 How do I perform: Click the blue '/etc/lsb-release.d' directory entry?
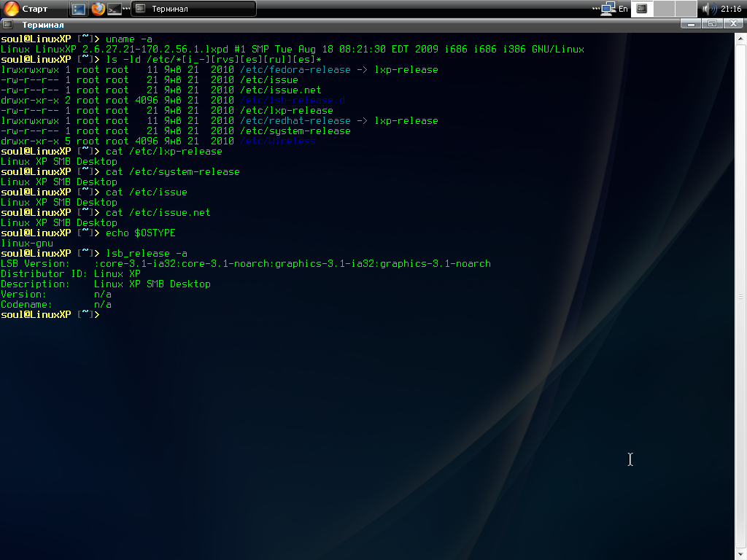tap(293, 101)
